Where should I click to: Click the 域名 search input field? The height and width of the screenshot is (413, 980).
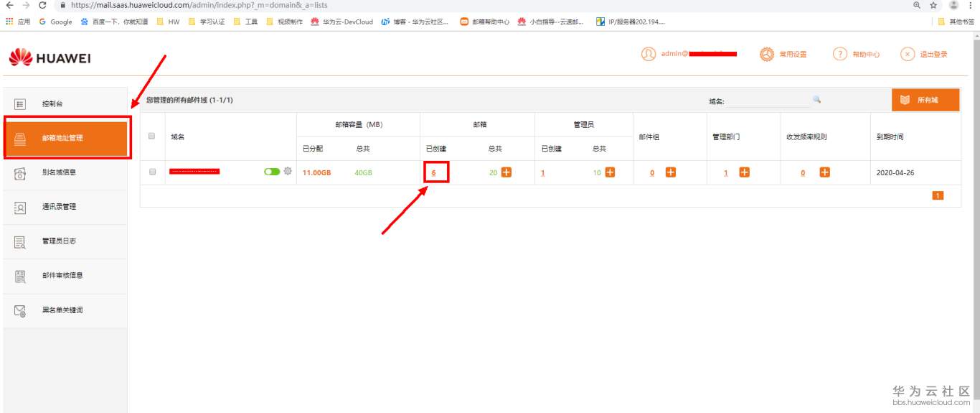click(x=768, y=101)
